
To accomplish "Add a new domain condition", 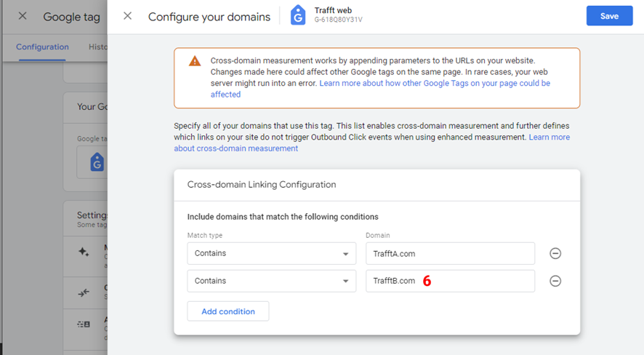I will point(228,311).
